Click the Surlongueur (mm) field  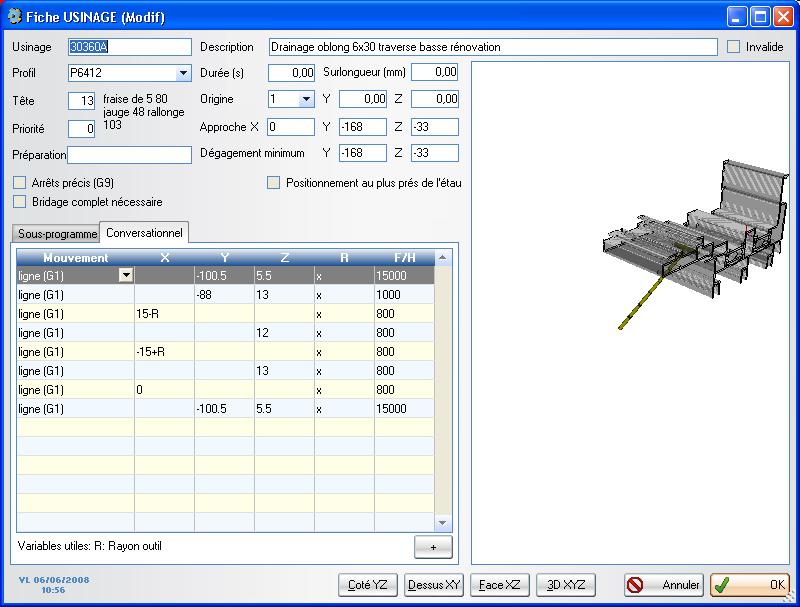point(435,72)
